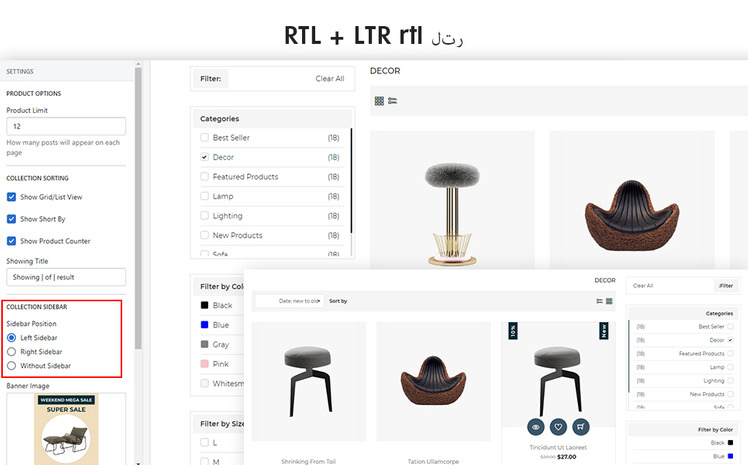This screenshot has width=748, height=465.
Task: Click the PRODUCT OPTIONS heading
Action: click(x=33, y=93)
